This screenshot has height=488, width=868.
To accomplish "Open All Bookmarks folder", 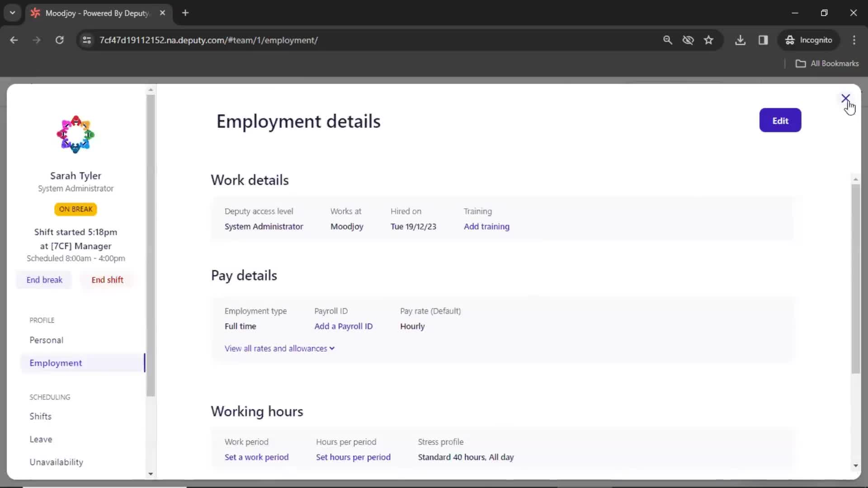I will click(x=827, y=64).
